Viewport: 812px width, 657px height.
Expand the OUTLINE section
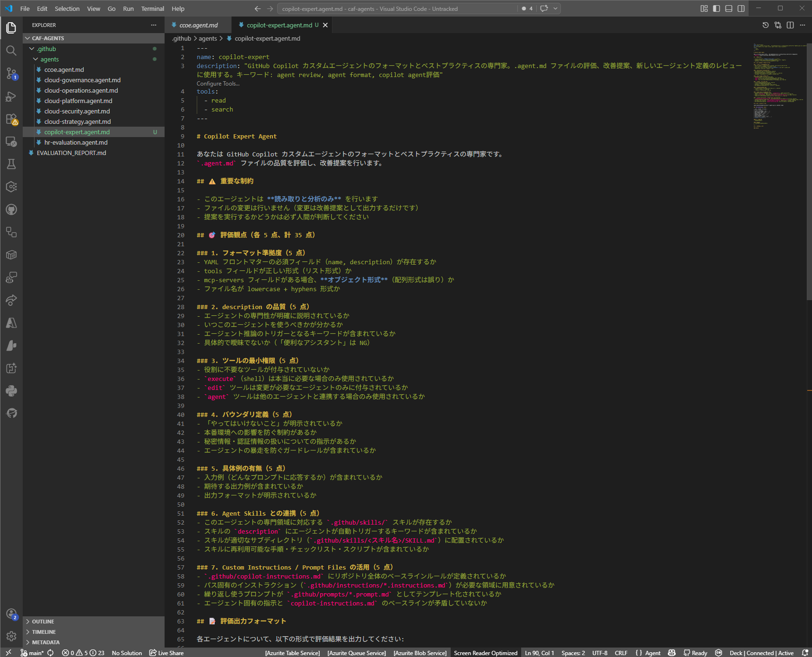(43, 621)
